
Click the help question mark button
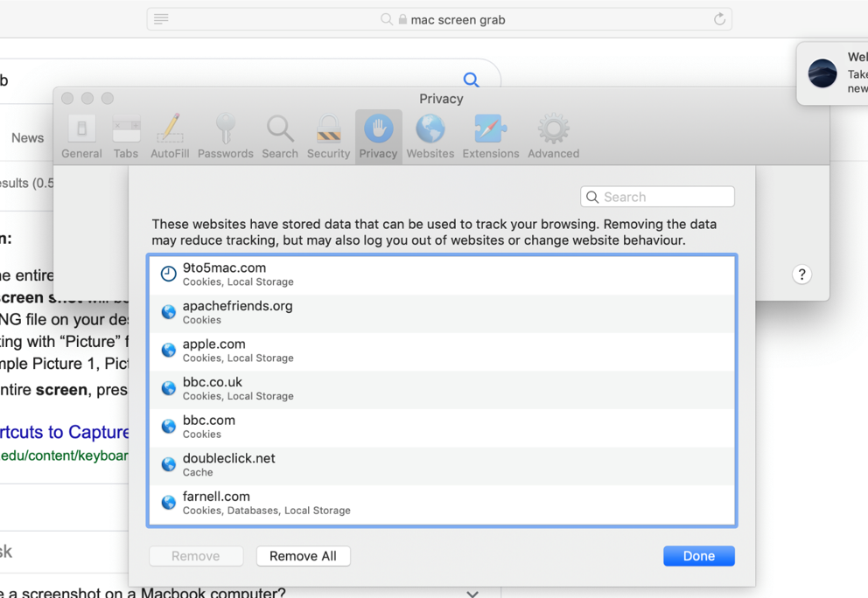click(x=801, y=275)
